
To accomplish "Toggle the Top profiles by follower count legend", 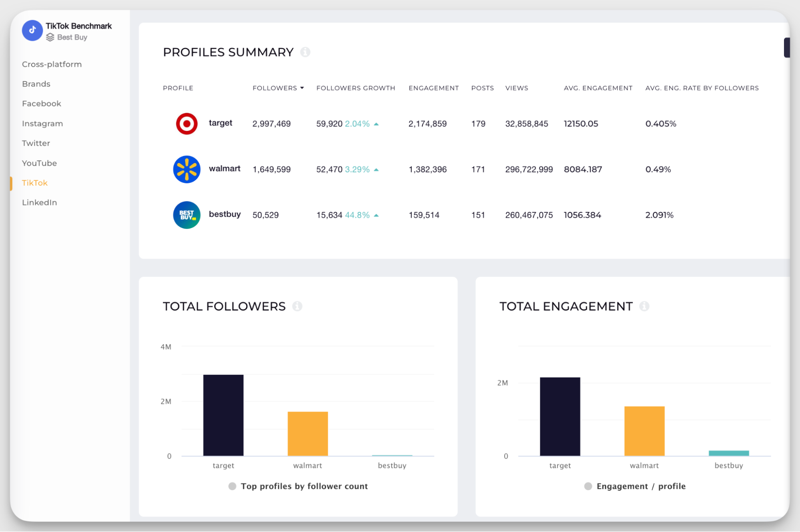I will 298,486.
